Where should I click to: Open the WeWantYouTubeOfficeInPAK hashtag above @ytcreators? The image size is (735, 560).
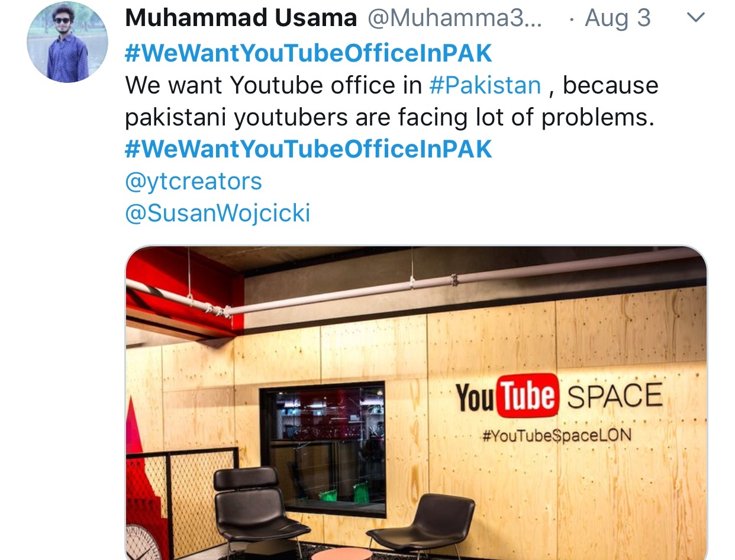tap(308, 149)
